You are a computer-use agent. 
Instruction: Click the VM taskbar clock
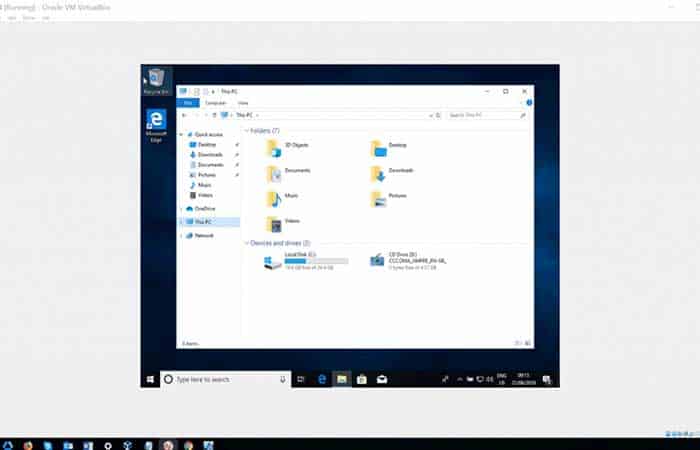(x=524, y=379)
